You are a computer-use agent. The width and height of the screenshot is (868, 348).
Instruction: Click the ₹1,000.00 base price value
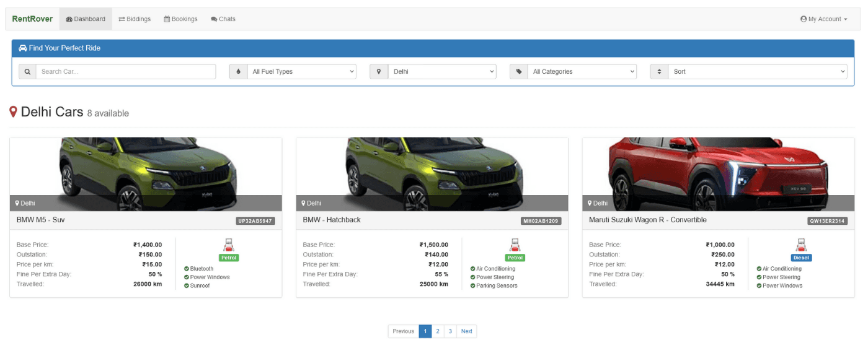(x=720, y=245)
